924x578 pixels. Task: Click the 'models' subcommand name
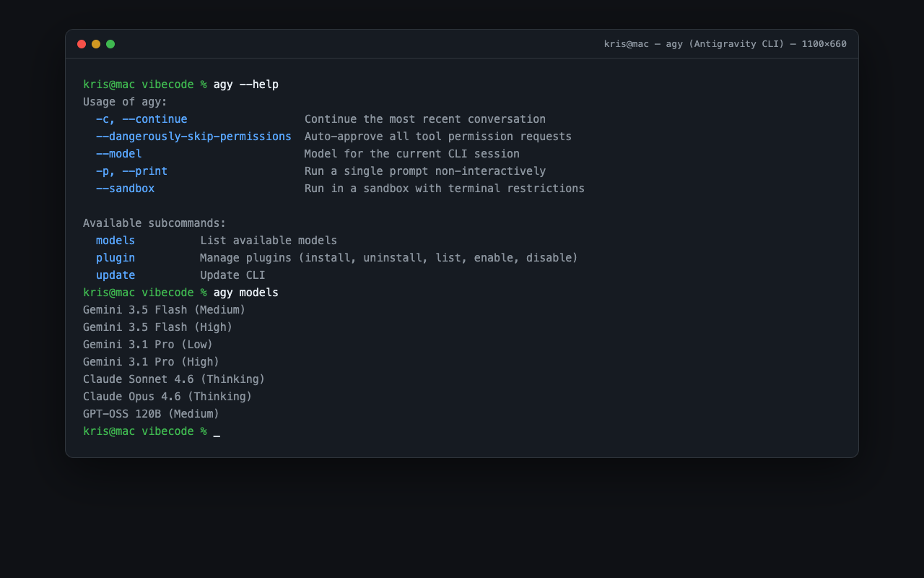tap(115, 241)
